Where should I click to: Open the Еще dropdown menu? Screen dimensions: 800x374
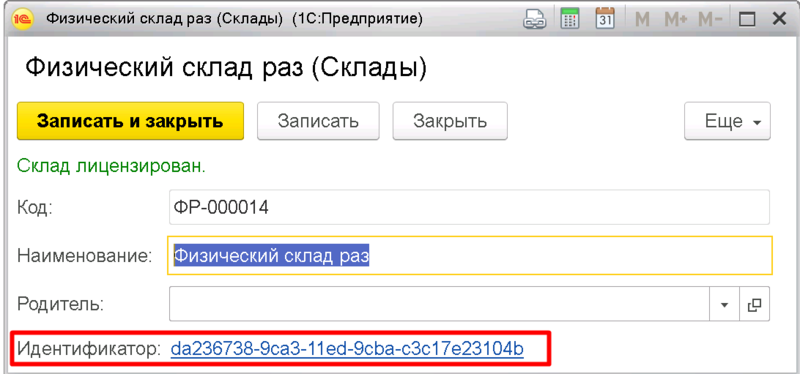[x=727, y=121]
